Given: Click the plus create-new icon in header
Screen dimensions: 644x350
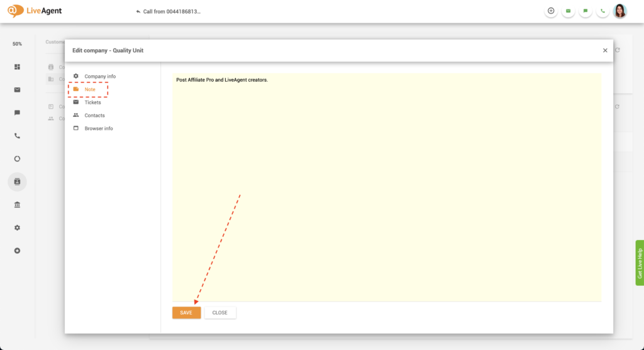Looking at the screenshot, I should pyautogui.click(x=551, y=11).
